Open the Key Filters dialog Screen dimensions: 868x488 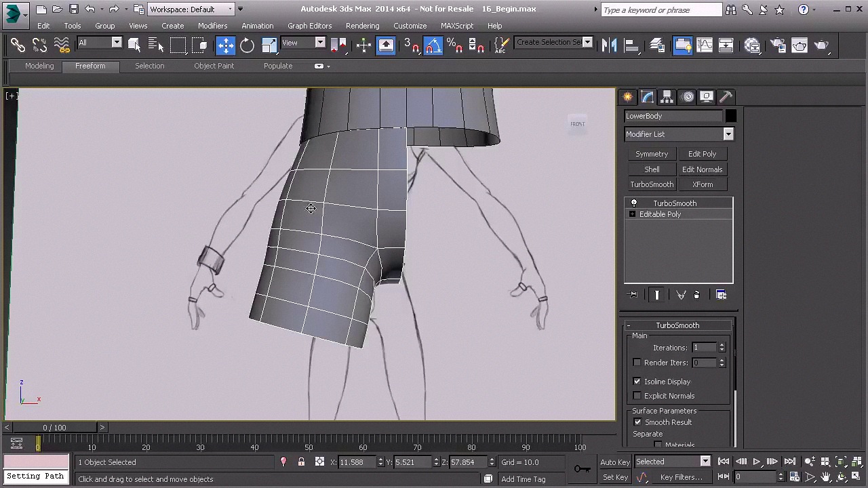(682, 477)
